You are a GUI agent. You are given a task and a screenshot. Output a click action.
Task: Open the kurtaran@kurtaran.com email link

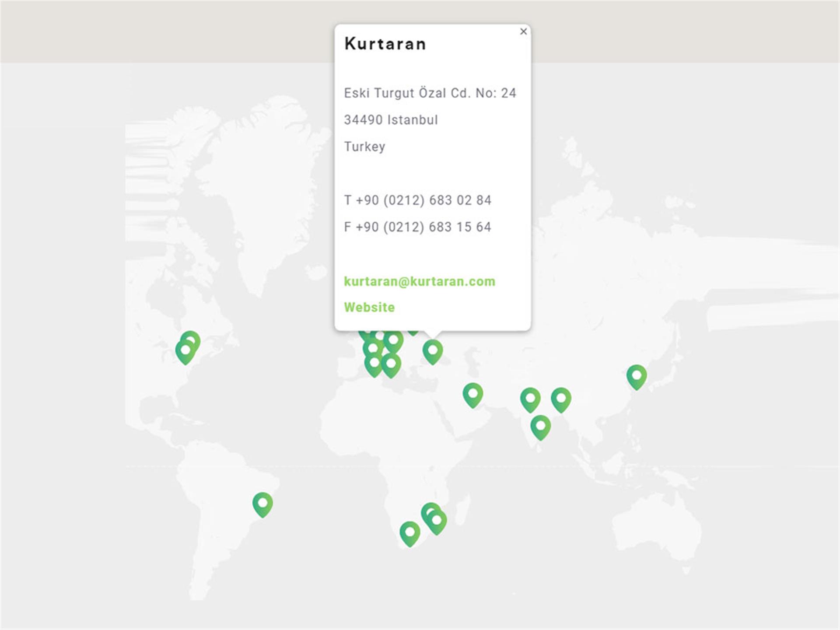[420, 281]
